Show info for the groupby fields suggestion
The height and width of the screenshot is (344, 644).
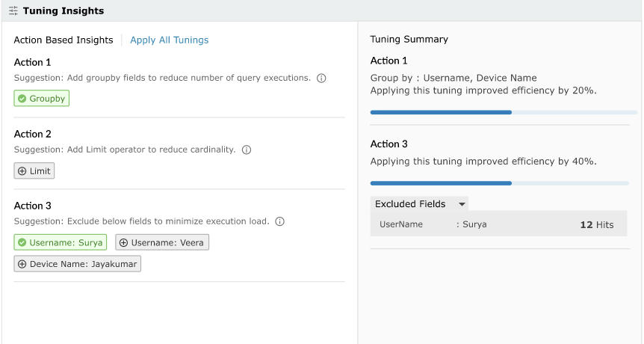(x=321, y=78)
